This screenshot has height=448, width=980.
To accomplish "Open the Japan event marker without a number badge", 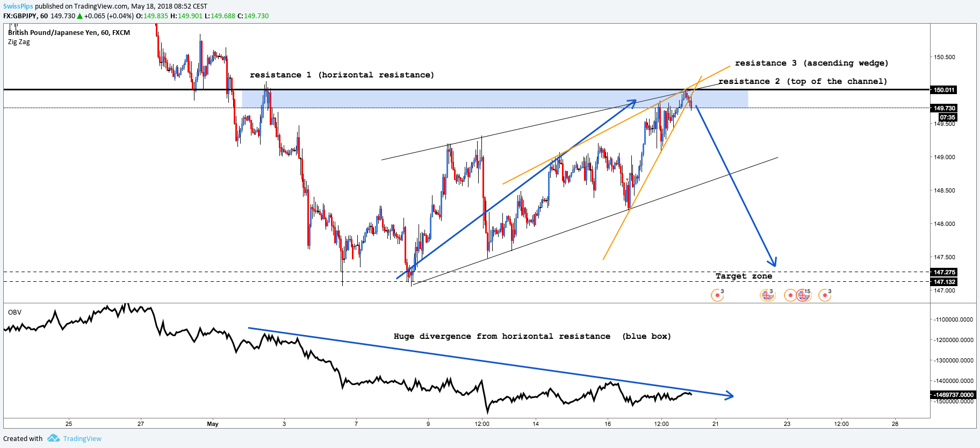I will 790,295.
